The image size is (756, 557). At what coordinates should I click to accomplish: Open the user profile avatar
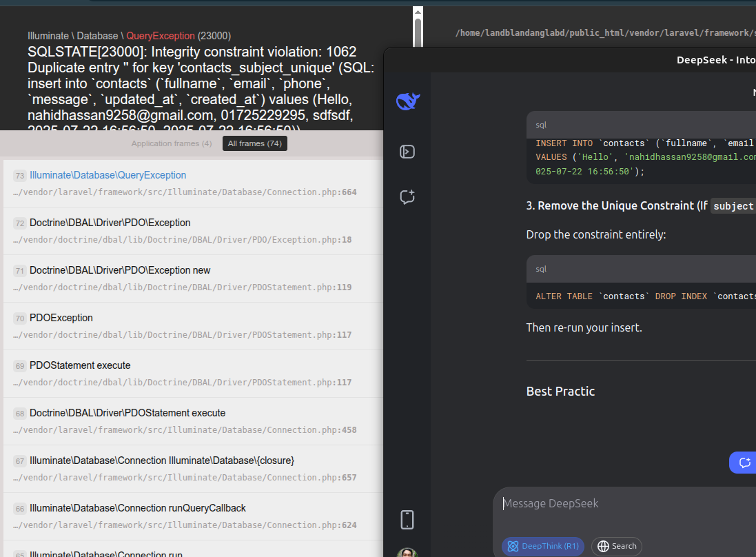click(407, 553)
